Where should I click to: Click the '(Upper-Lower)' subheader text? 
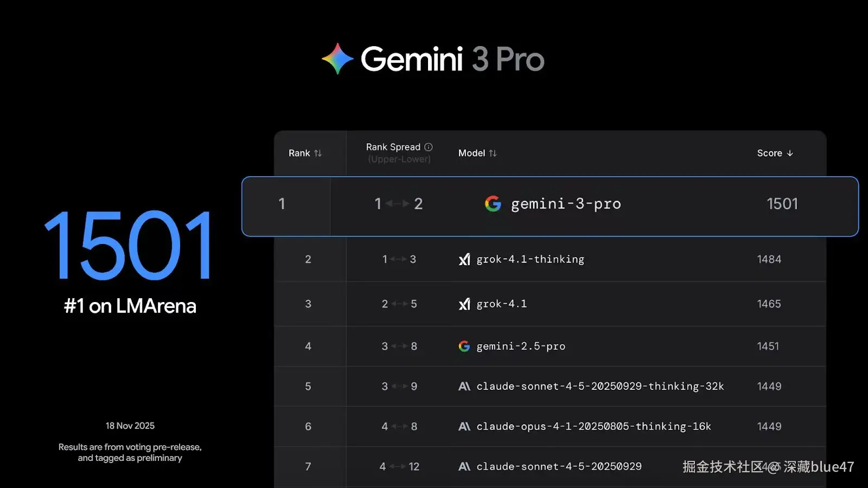(x=399, y=159)
